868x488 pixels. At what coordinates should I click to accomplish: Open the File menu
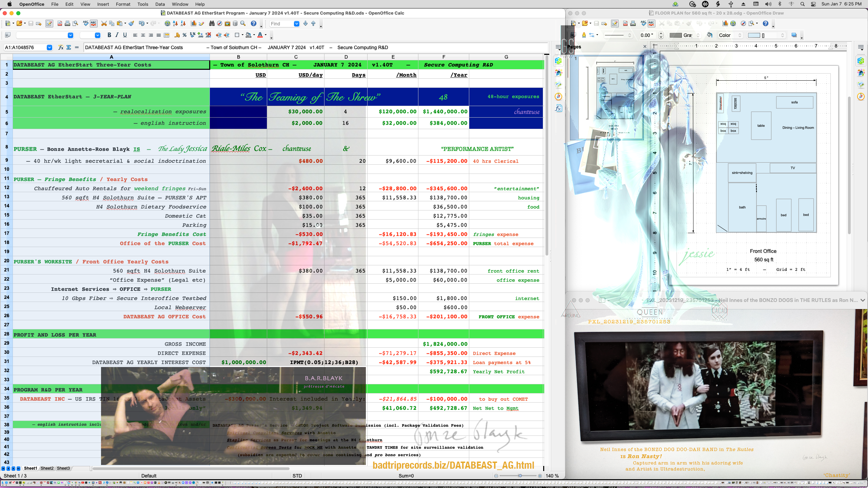click(x=55, y=4)
